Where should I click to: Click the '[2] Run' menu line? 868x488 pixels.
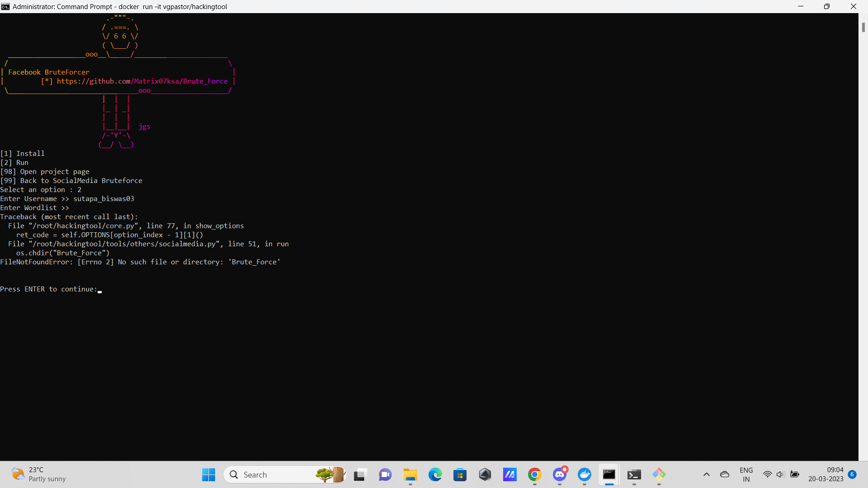[14, 163]
